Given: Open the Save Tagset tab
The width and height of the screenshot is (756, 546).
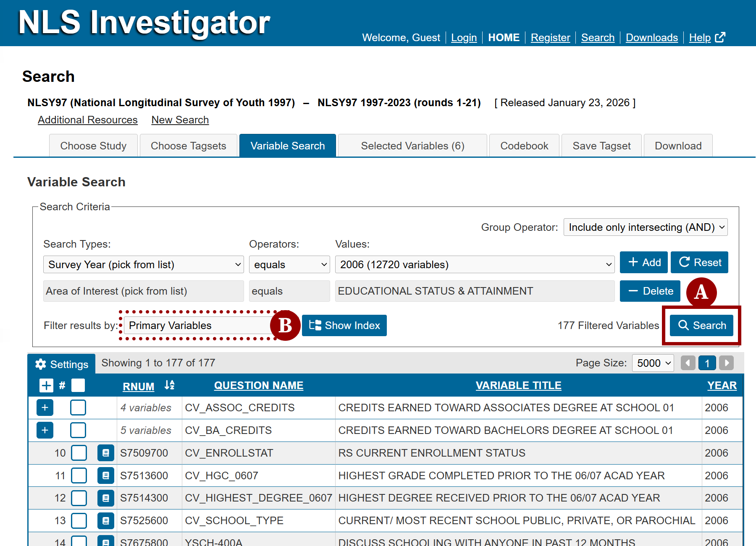Looking at the screenshot, I should click(601, 146).
